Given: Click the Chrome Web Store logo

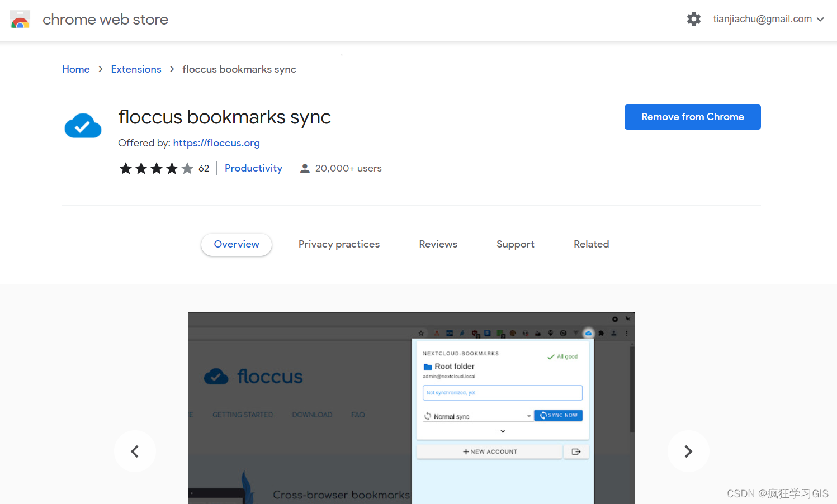Looking at the screenshot, I should (20, 20).
